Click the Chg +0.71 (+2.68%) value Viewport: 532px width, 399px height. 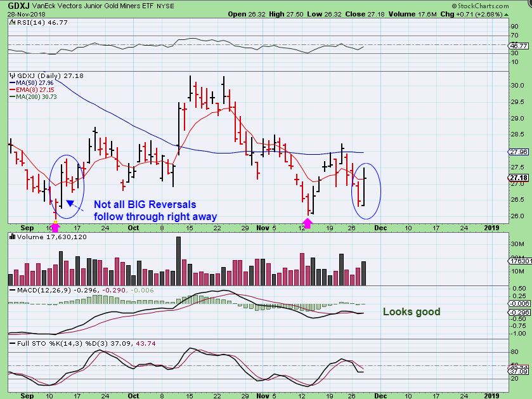472,14
